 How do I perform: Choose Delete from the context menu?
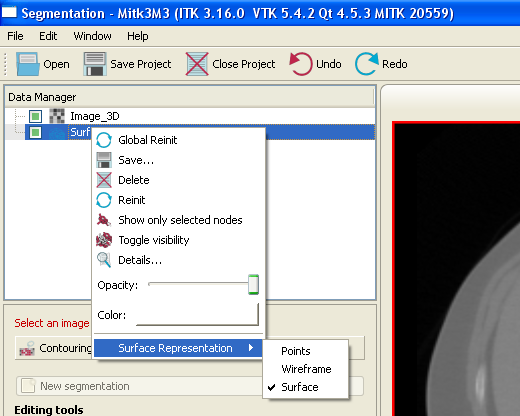tap(179, 180)
